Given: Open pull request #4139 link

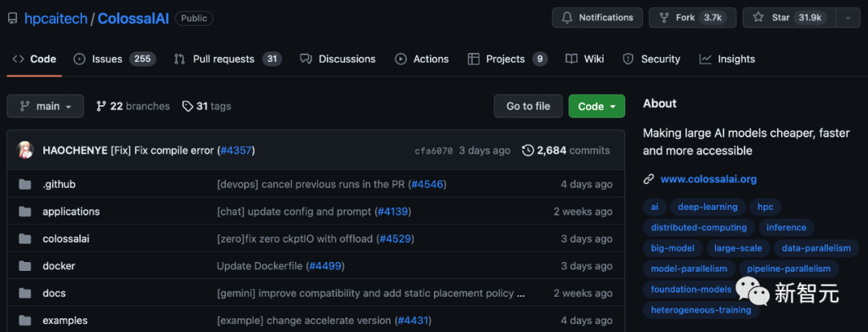Looking at the screenshot, I should (394, 211).
